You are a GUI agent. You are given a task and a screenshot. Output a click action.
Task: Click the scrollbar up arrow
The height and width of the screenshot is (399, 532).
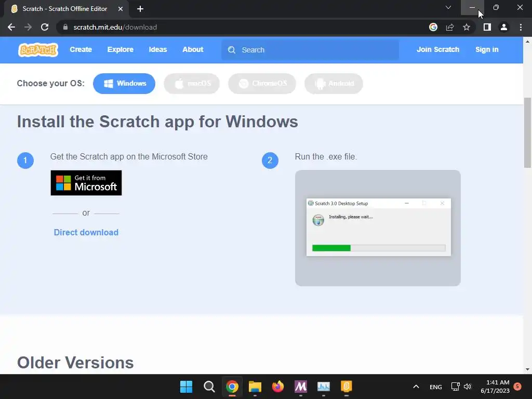tap(527, 42)
